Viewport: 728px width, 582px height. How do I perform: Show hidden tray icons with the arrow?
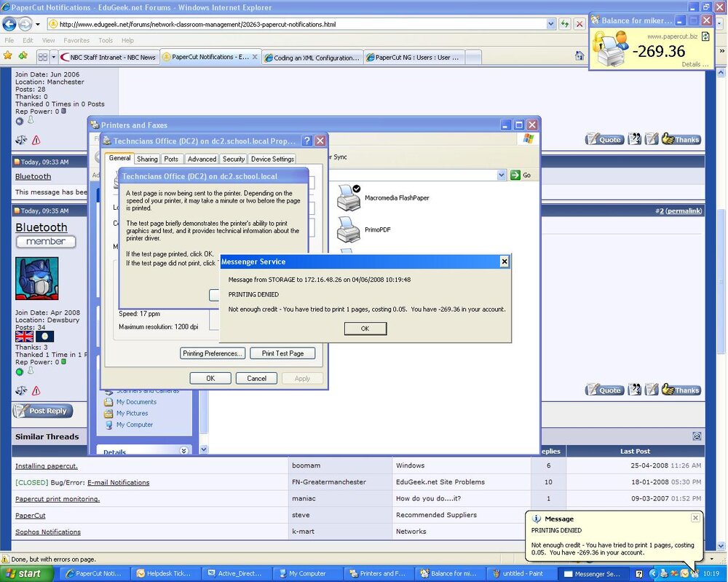[x=653, y=574]
